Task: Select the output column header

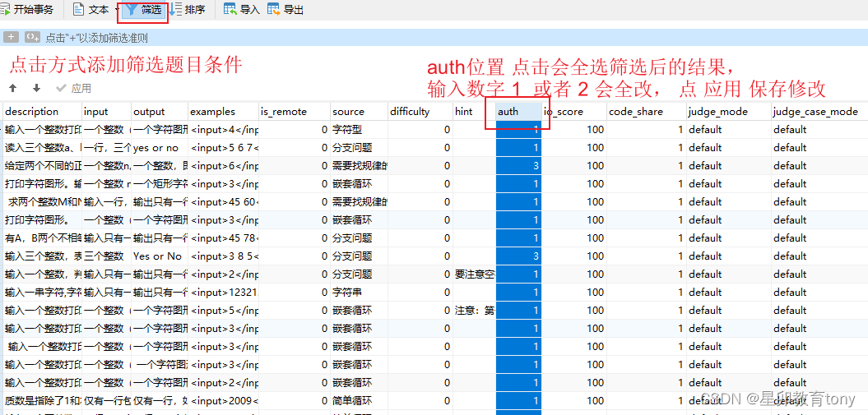Action: point(160,112)
